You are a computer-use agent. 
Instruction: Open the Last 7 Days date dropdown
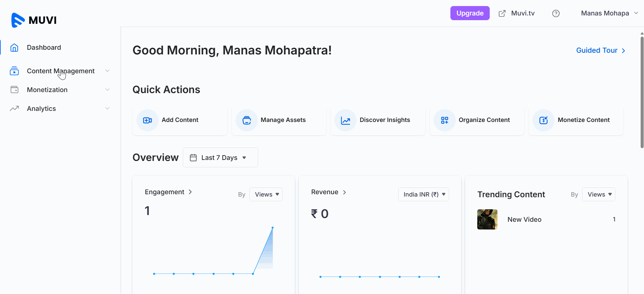[x=220, y=158]
